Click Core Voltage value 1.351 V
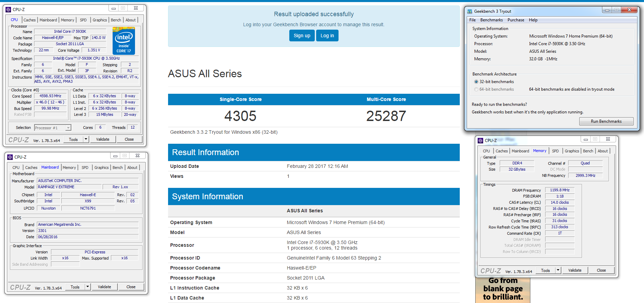Screen dimensions: 644x303 coord(94,50)
